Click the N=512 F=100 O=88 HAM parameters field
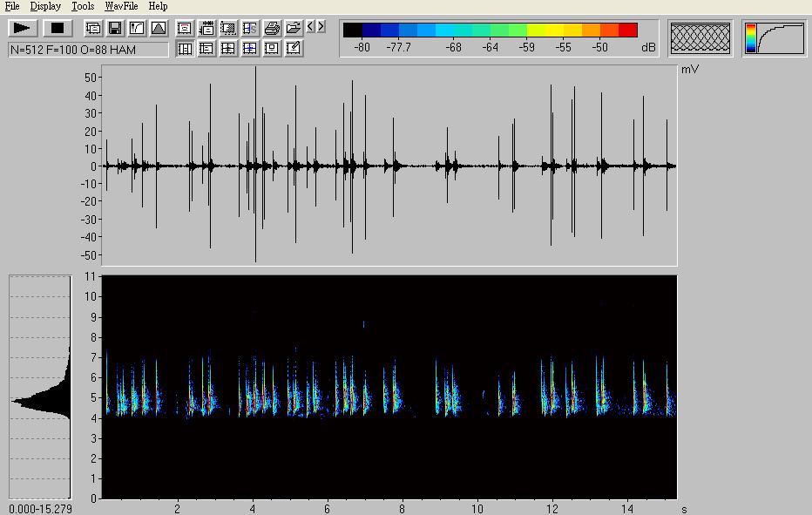 [88, 50]
